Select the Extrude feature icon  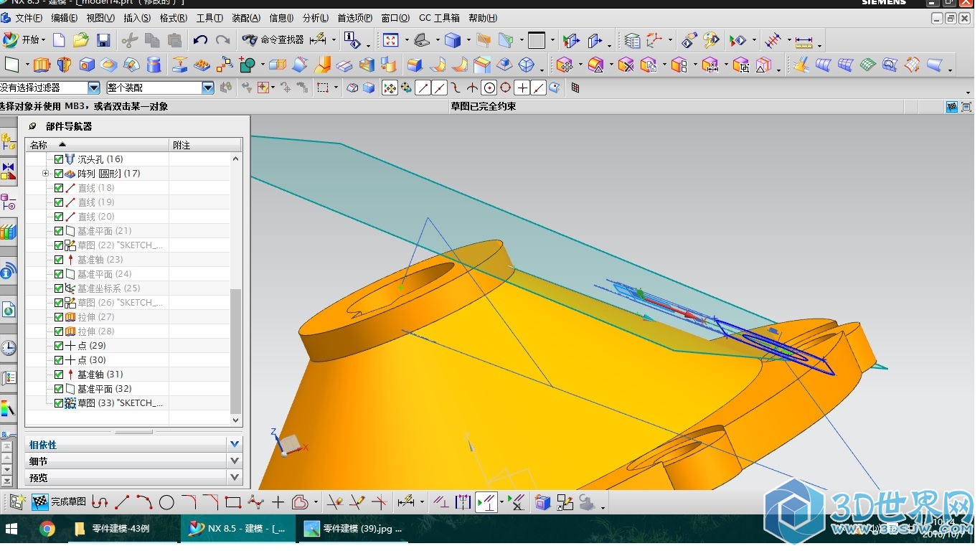pos(42,65)
